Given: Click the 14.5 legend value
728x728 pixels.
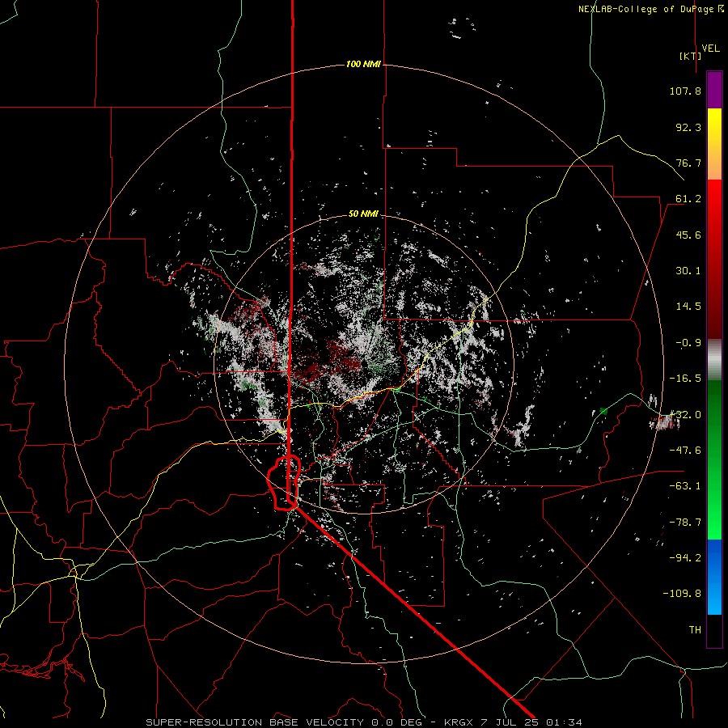Looking at the screenshot, I should (x=688, y=307).
